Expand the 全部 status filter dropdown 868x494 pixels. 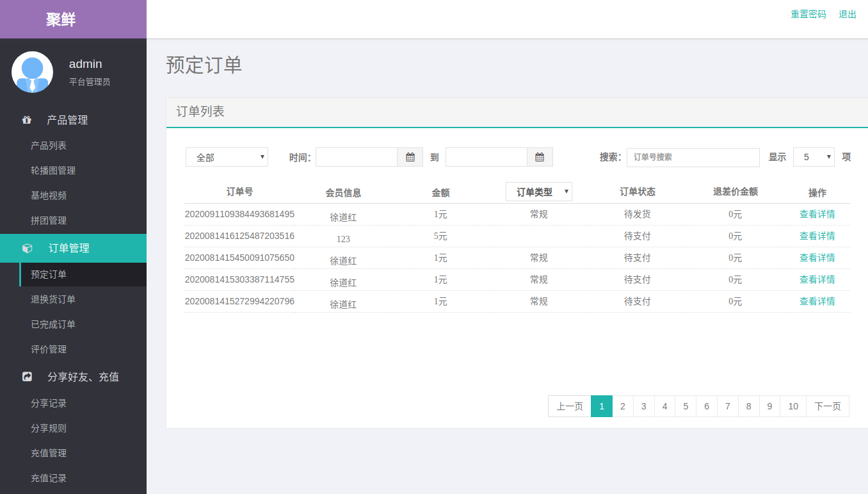click(x=227, y=157)
